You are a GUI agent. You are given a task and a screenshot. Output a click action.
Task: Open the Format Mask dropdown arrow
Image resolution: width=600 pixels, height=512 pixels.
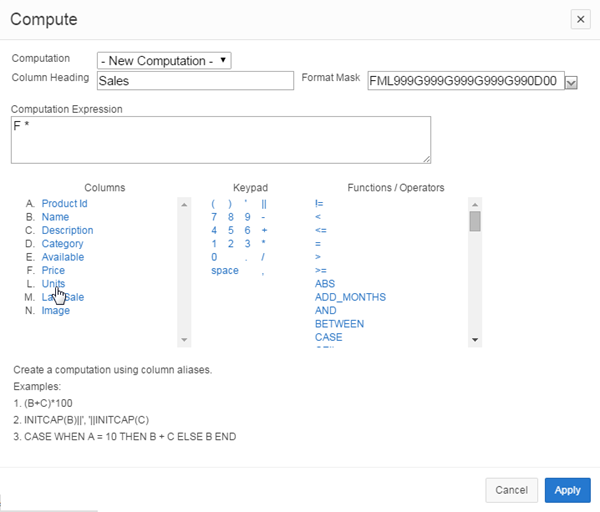tap(572, 82)
